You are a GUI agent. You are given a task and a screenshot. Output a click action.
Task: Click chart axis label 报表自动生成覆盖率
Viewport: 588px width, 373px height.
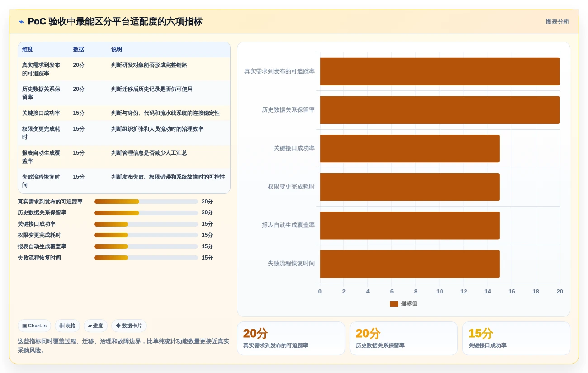[x=288, y=225]
